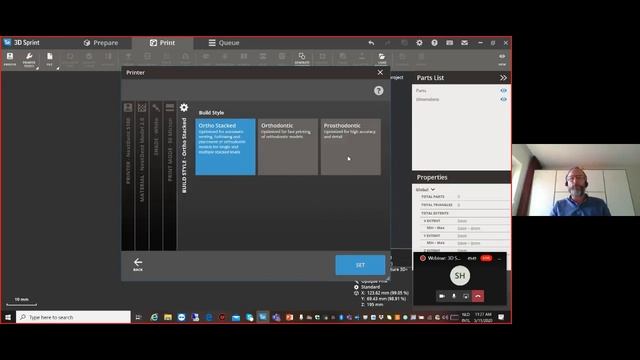The height and width of the screenshot is (360, 640).
Task: Open webinar window more options
Action: click(499, 258)
